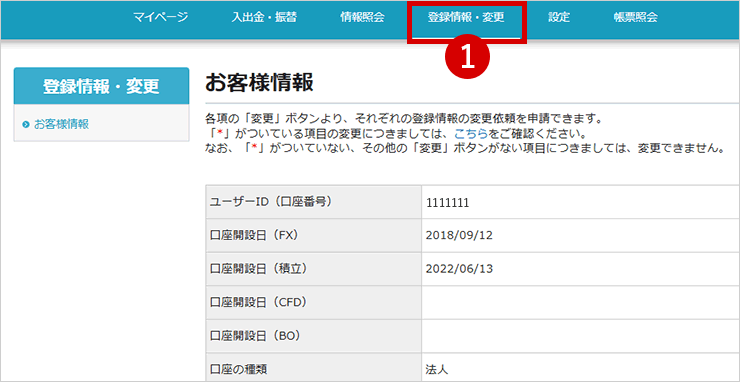Click the 口座開設日（FX） label

(x=254, y=236)
